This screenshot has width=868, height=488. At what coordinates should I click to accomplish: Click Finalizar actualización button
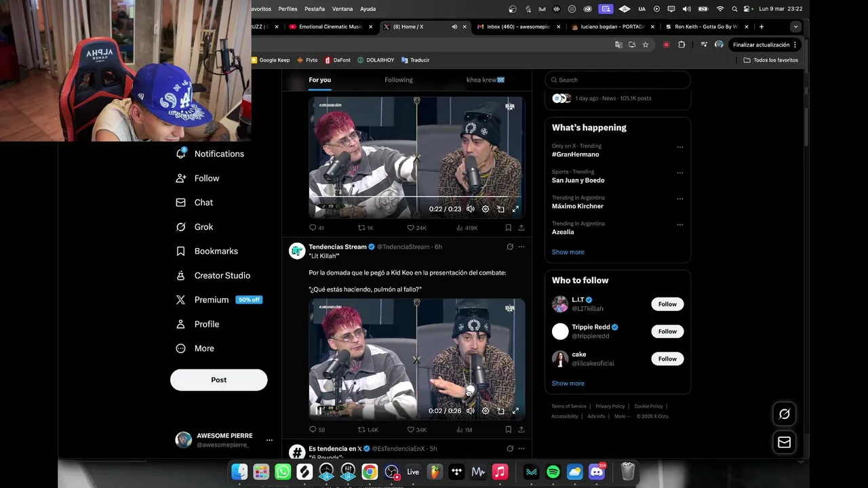tap(765, 45)
